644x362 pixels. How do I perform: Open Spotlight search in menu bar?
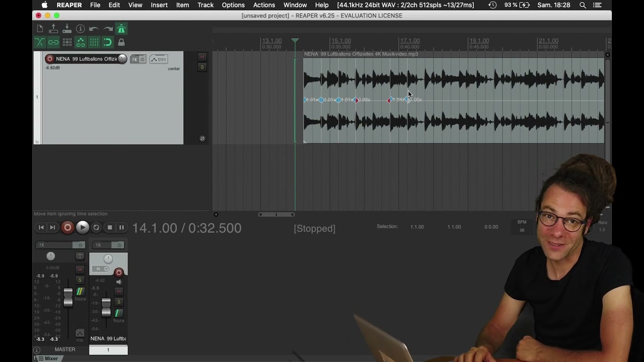[x=583, y=5]
